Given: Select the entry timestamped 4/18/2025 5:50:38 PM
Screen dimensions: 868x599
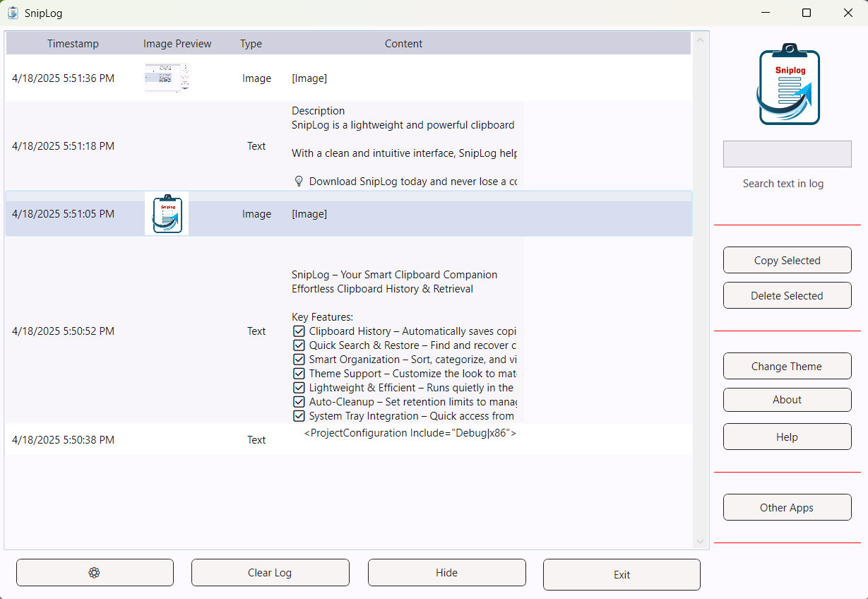Looking at the screenshot, I should tap(348, 439).
